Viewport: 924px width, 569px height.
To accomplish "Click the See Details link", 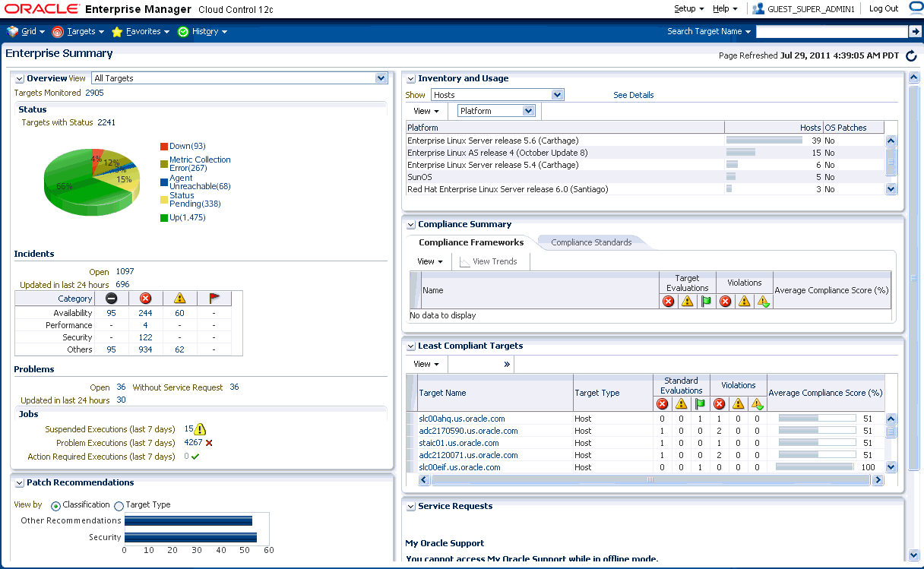I will tap(633, 94).
